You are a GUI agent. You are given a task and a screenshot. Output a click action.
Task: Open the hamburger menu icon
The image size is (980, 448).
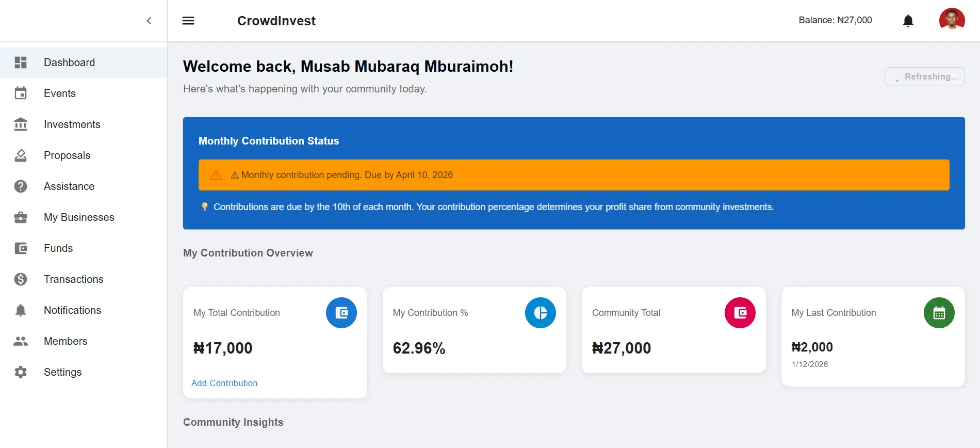pos(188,21)
